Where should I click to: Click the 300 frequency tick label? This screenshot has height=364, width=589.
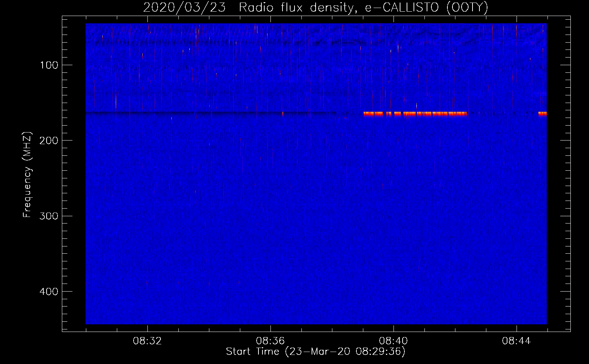click(x=48, y=216)
